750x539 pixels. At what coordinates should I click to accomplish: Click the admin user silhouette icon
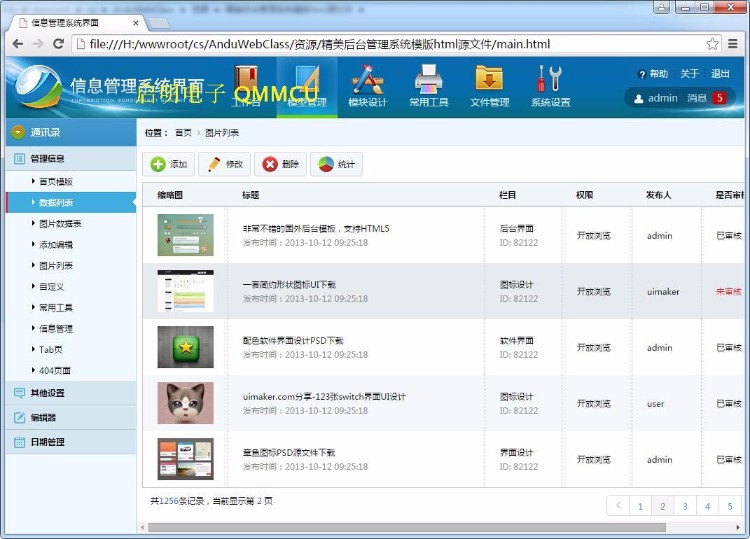pos(639,99)
